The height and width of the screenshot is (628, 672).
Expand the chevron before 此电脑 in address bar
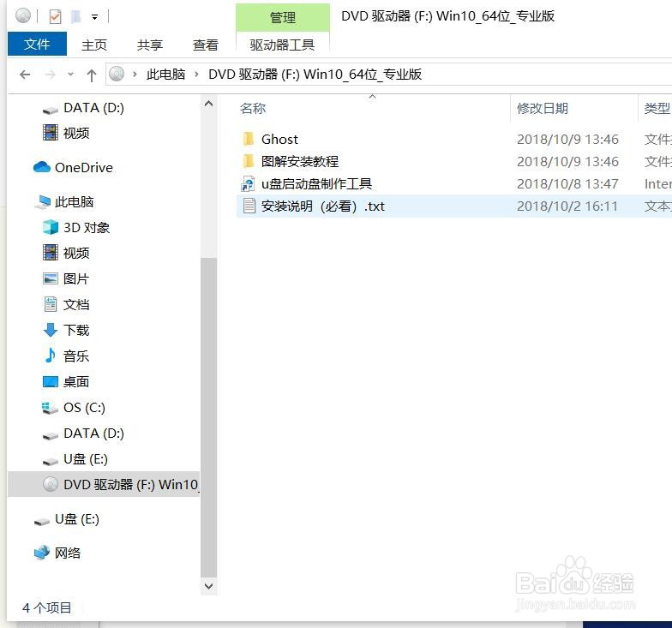pyautogui.click(x=135, y=75)
